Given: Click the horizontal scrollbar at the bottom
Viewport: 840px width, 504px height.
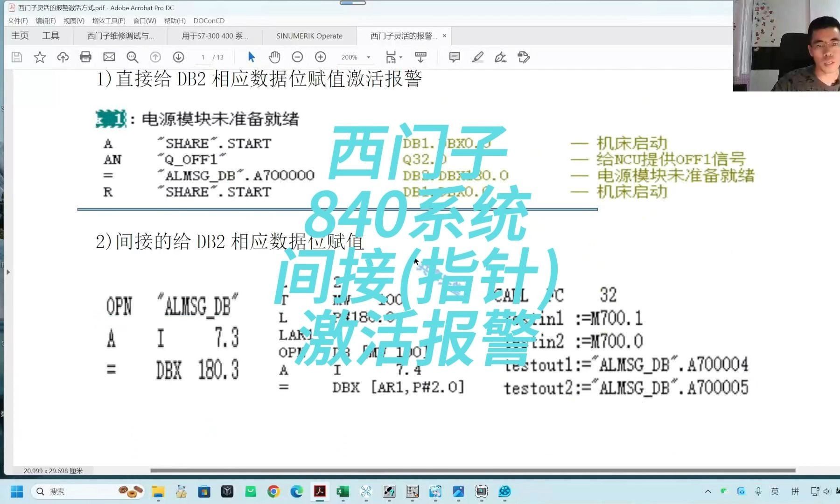Looking at the screenshot, I should 473,470.
